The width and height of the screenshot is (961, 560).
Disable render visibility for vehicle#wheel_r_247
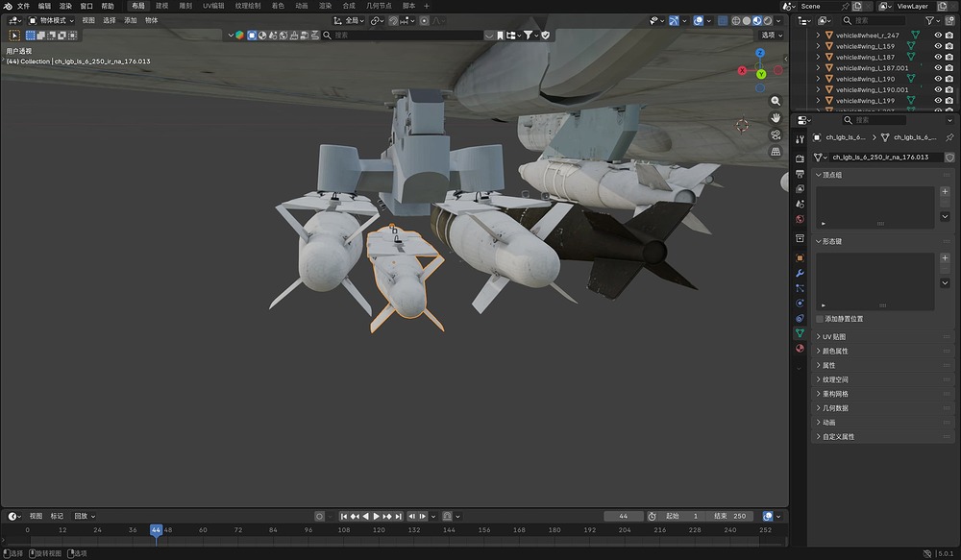949,36
